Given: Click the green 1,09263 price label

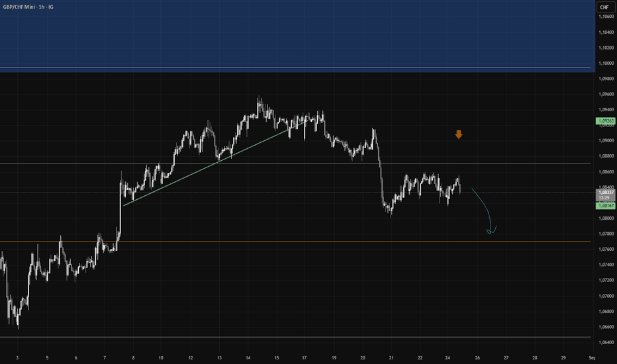Looking at the screenshot, I should point(605,121).
